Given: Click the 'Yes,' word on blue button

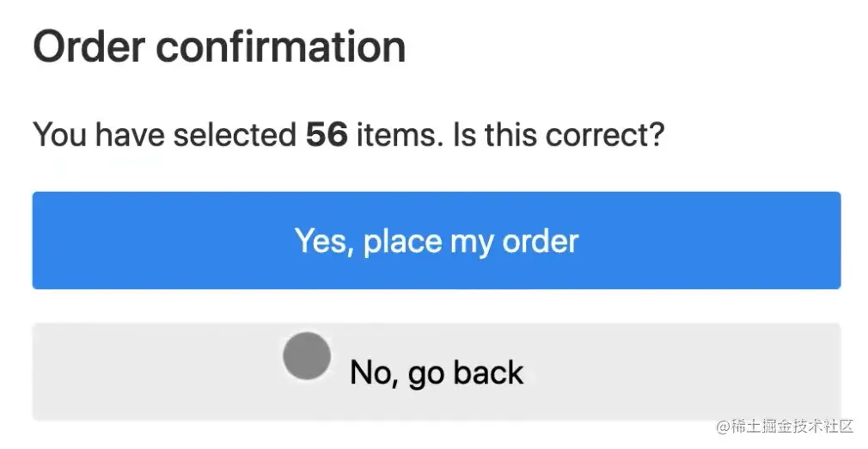Looking at the screenshot, I should click(x=324, y=241).
